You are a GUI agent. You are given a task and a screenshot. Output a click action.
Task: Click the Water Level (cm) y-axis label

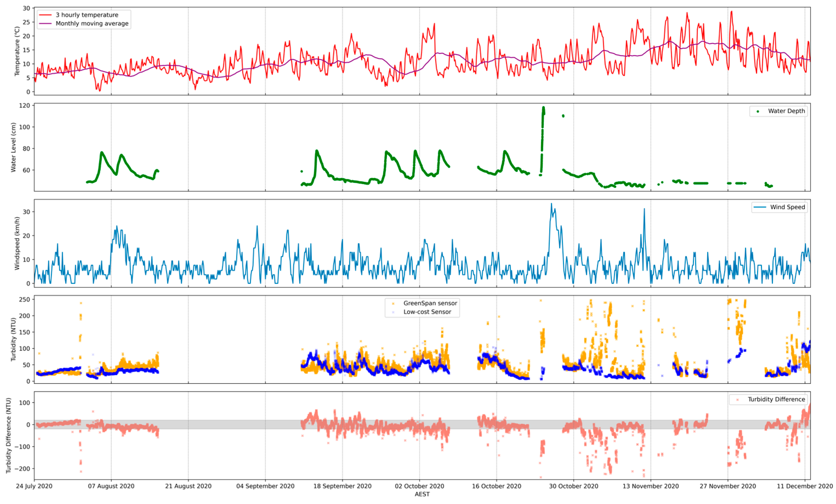(x=13, y=147)
